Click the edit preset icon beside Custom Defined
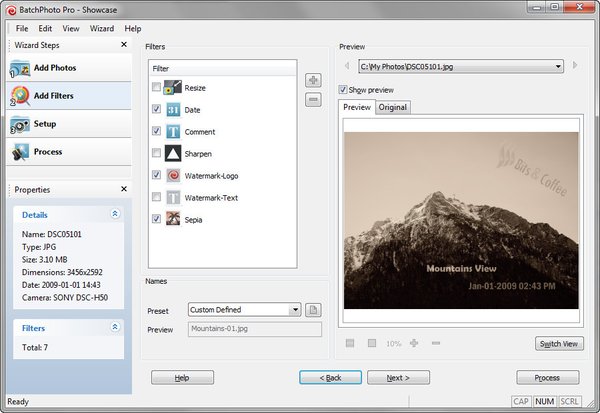 coord(312,310)
